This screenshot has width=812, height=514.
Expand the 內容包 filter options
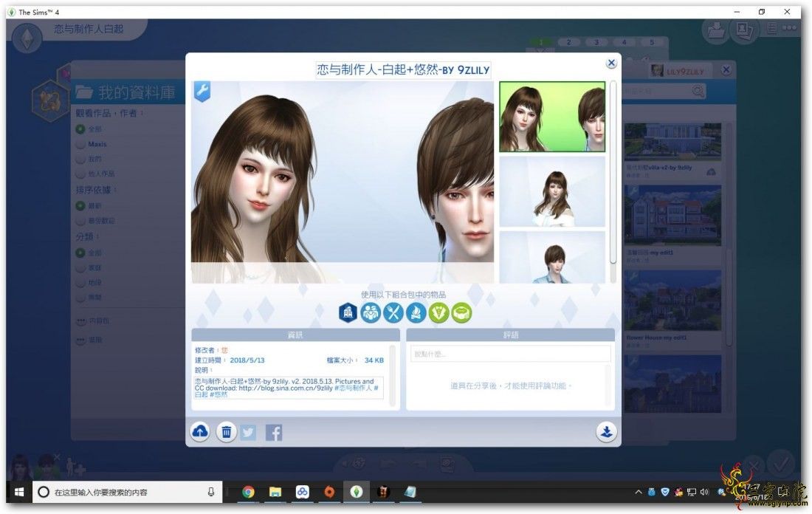coord(80,321)
